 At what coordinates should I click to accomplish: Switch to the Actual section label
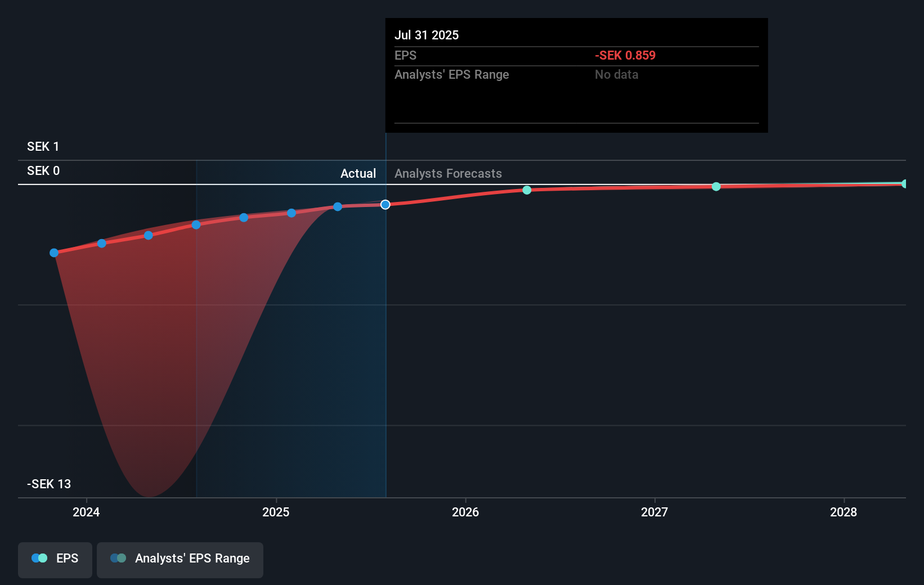point(358,173)
